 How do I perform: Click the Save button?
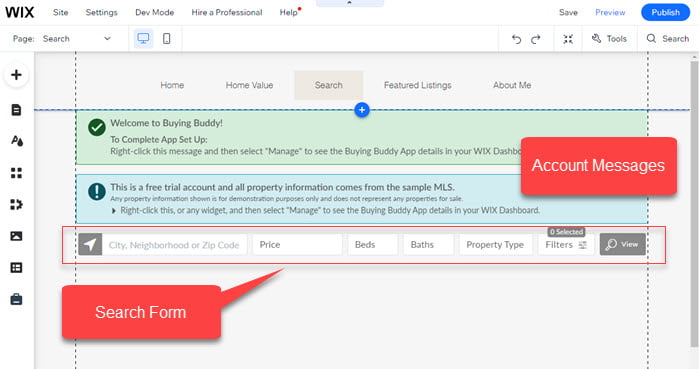coord(568,12)
